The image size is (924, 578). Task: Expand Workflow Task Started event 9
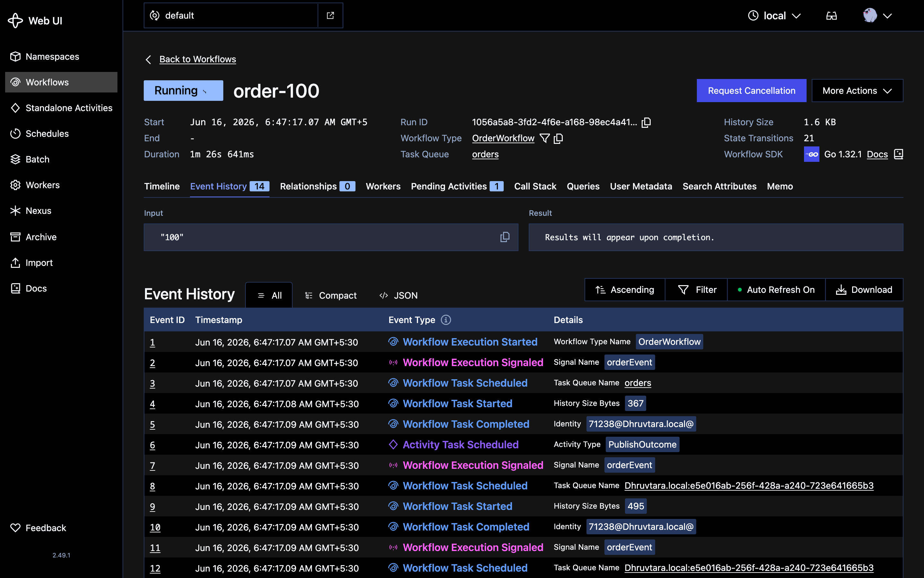click(x=524, y=506)
